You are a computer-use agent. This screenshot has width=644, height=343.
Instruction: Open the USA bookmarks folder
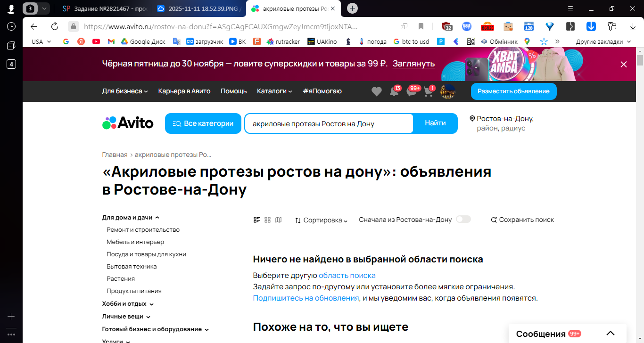41,41
